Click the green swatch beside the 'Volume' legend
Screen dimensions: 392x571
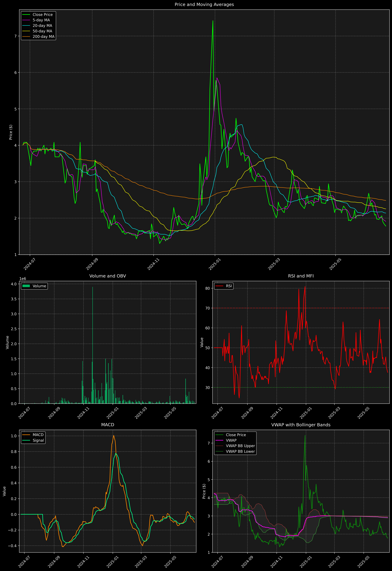click(x=26, y=286)
